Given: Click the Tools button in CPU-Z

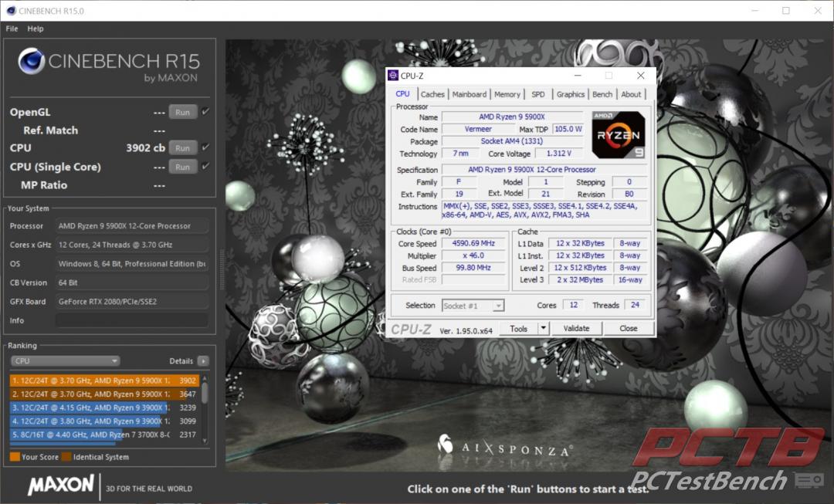Looking at the screenshot, I should [x=519, y=329].
